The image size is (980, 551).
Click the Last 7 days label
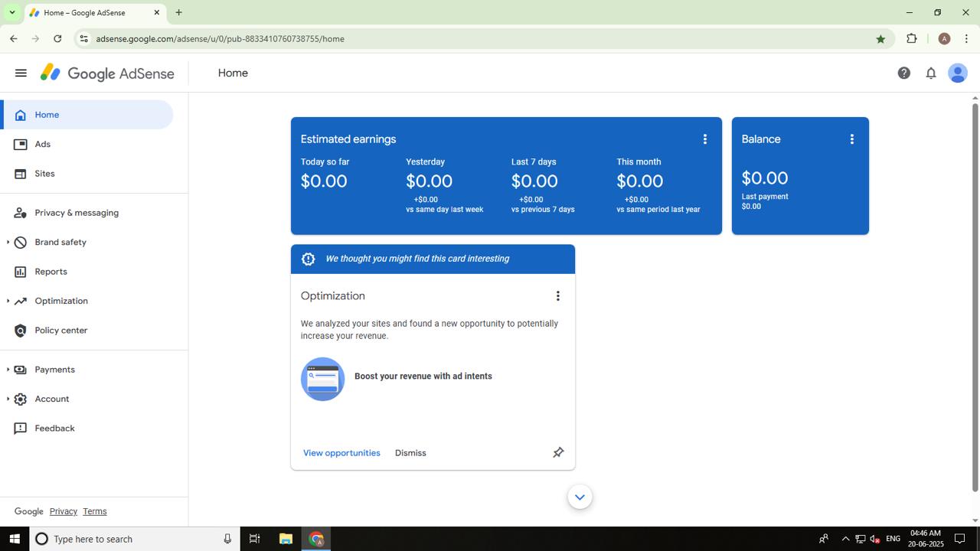pyautogui.click(x=534, y=161)
